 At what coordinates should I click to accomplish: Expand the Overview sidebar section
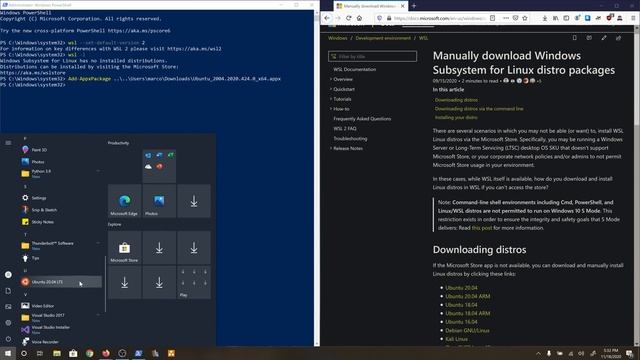[343, 79]
